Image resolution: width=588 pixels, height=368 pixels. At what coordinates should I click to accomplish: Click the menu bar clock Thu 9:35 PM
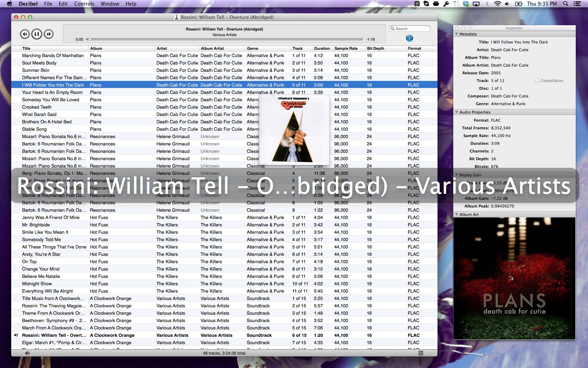[542, 4]
